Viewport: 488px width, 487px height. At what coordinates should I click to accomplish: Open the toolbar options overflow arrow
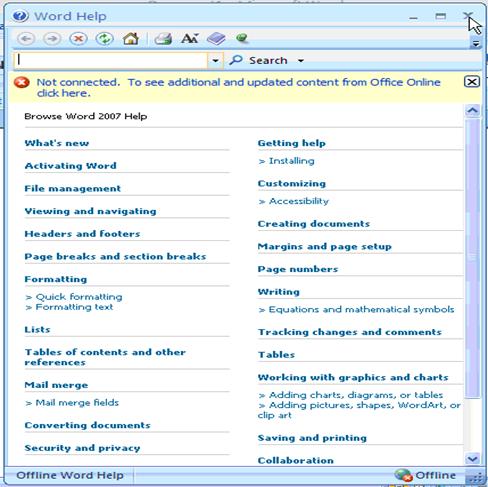point(476,43)
